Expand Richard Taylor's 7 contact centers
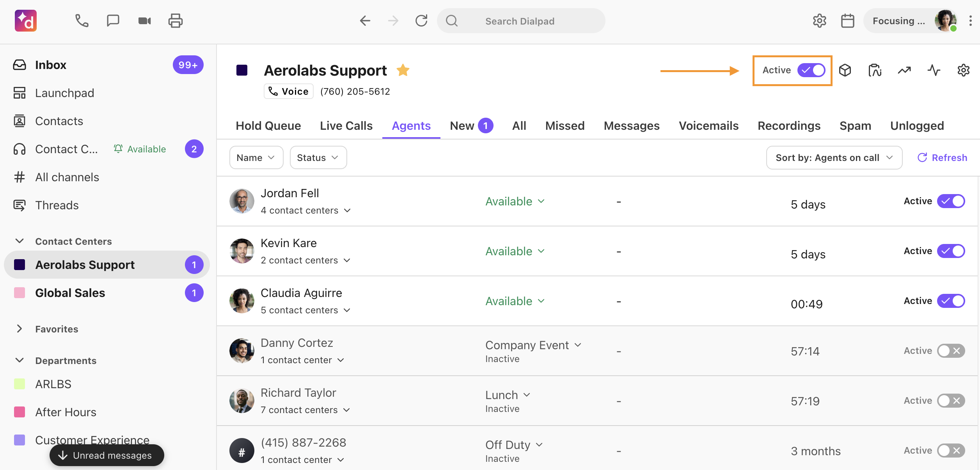Image resolution: width=980 pixels, height=470 pixels. coord(305,410)
